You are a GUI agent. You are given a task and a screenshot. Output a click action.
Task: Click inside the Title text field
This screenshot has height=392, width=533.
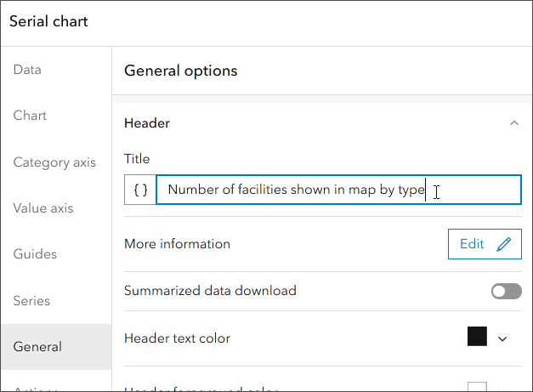coord(340,190)
